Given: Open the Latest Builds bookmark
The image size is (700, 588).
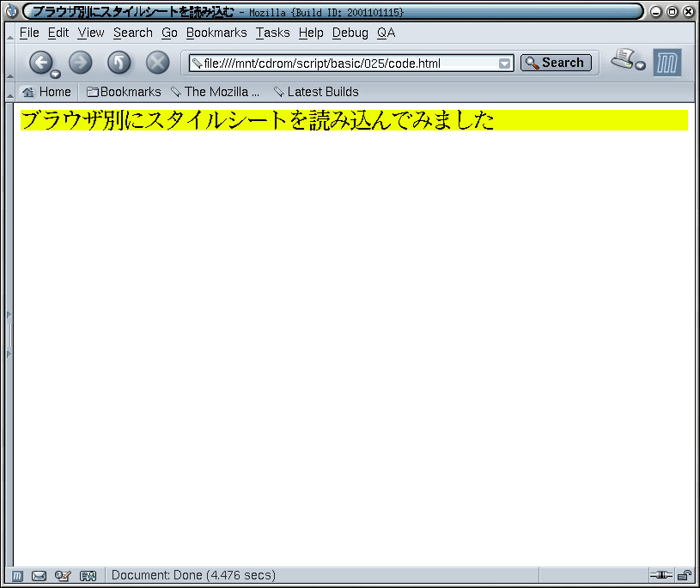Looking at the screenshot, I should (x=317, y=92).
